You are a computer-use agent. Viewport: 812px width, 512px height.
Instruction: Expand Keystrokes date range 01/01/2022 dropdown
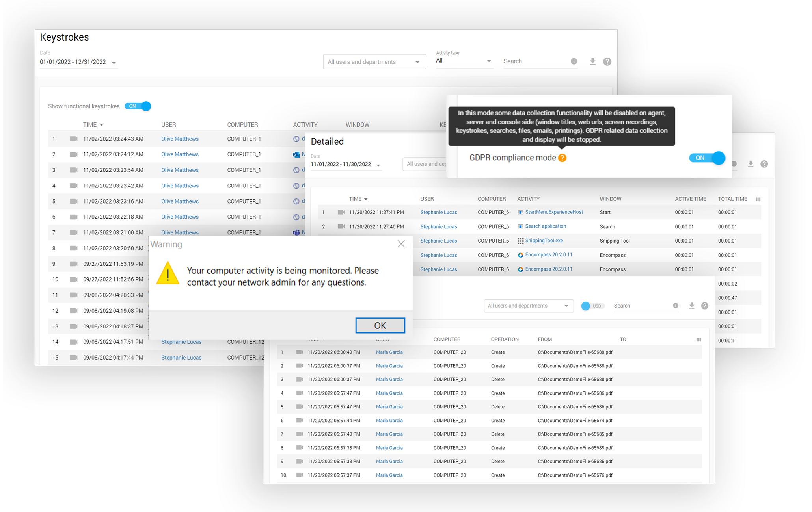click(78, 62)
